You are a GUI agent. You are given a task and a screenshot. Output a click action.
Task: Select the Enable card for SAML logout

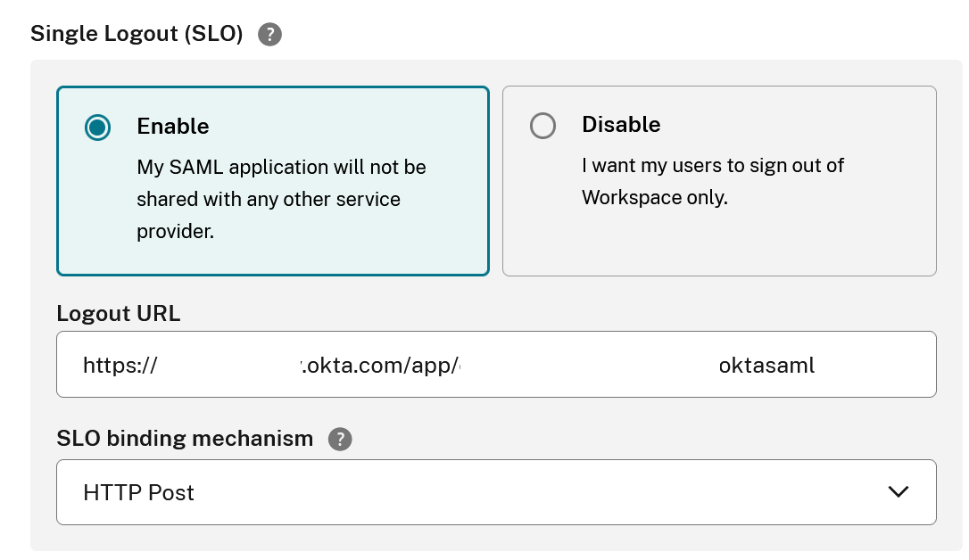click(272, 178)
